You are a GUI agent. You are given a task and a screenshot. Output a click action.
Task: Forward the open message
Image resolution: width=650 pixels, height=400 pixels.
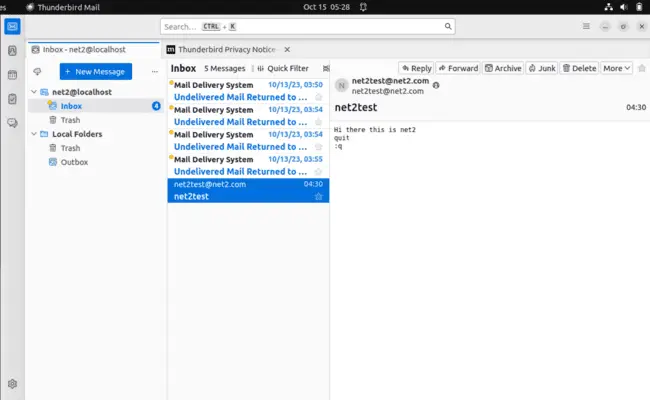coord(458,68)
